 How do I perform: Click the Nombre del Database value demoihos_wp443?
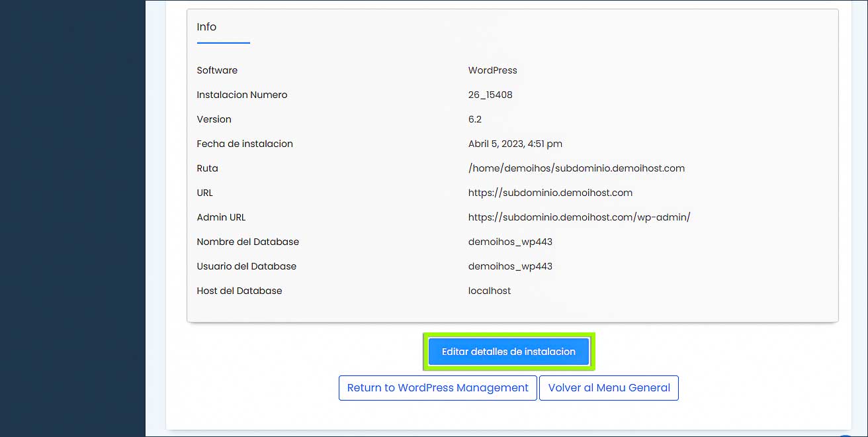pos(509,242)
